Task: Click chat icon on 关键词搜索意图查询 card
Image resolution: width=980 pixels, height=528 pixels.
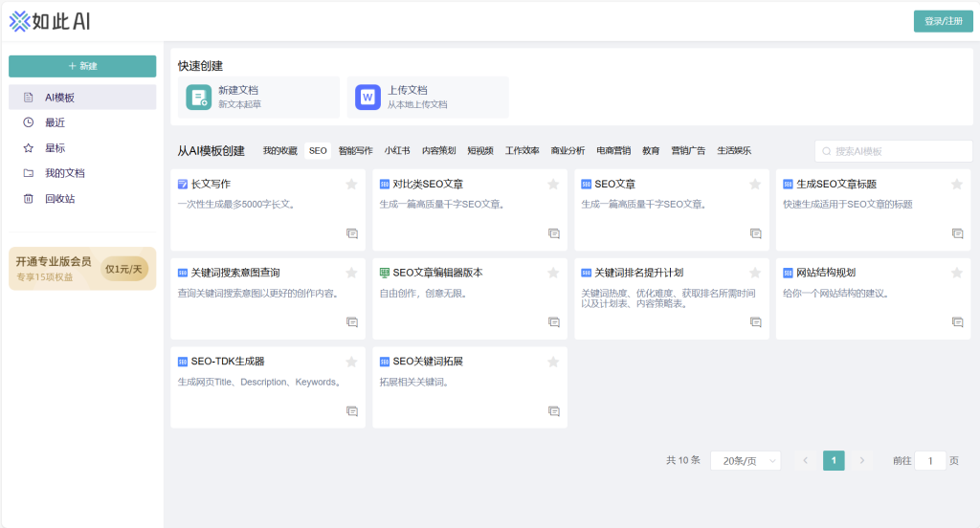Action: click(x=352, y=322)
